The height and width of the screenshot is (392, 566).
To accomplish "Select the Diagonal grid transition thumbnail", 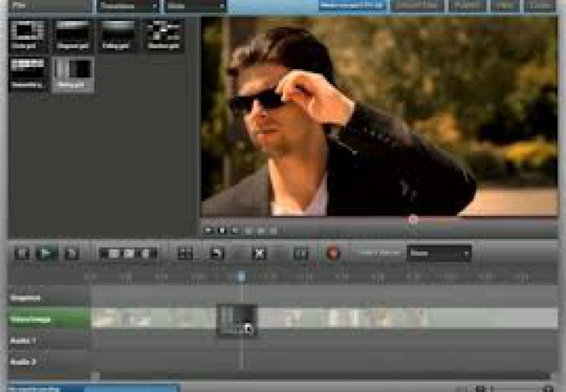I will [x=72, y=35].
